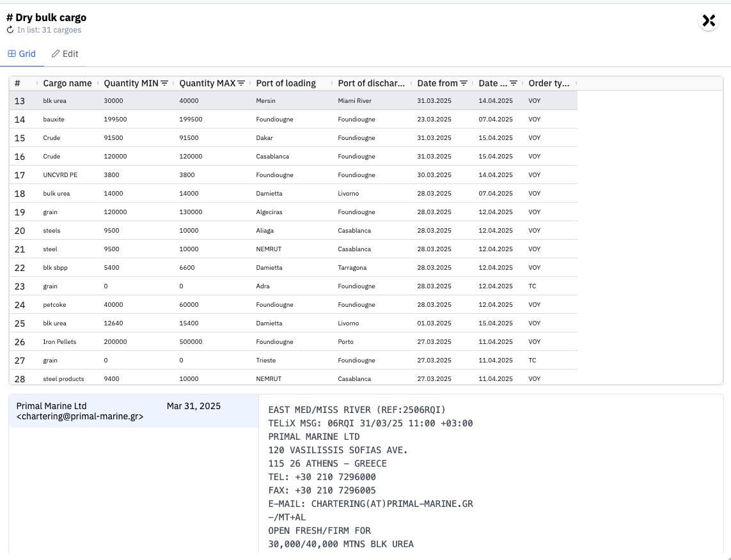Click the E-MAIL line in message body

point(371,504)
